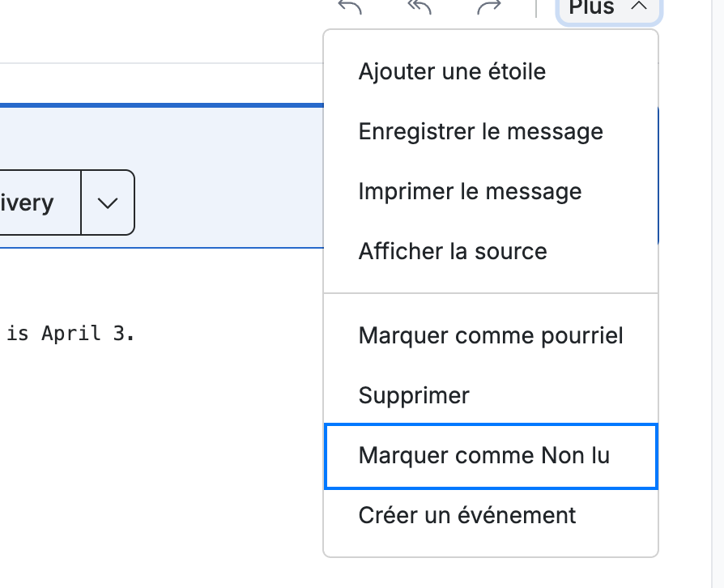
Task: Click the blue highlighted message header panel
Action: tap(162, 176)
